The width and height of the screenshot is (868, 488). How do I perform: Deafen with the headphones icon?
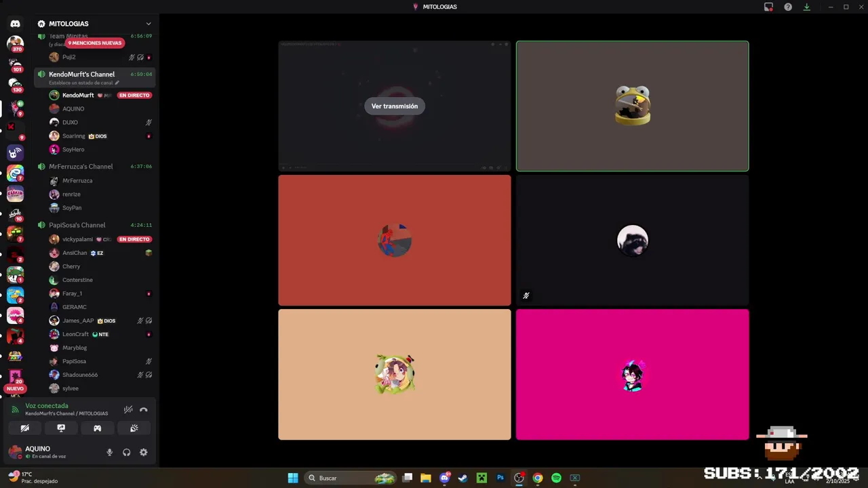pyautogui.click(x=127, y=452)
